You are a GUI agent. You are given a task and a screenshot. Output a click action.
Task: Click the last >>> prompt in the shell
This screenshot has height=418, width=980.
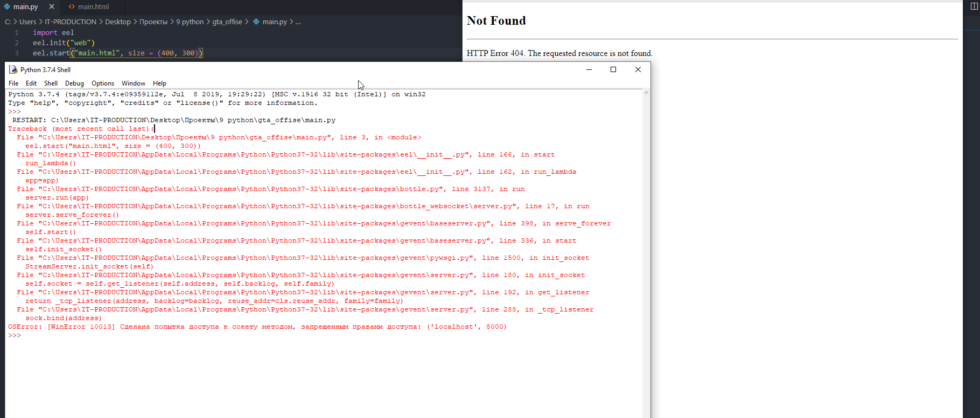coord(15,335)
